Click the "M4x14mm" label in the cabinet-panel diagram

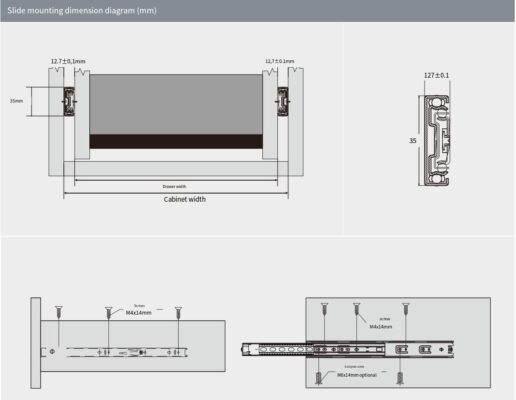pos(381,327)
